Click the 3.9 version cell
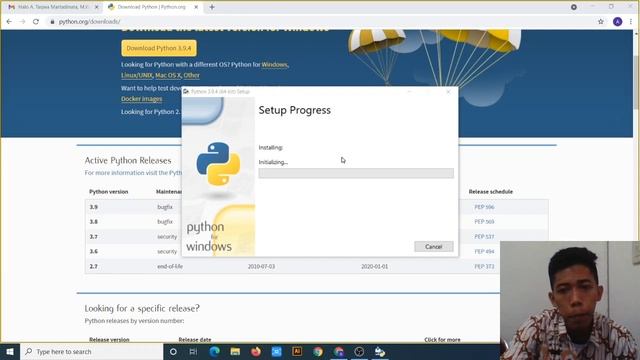The width and height of the screenshot is (640, 360). point(94,207)
